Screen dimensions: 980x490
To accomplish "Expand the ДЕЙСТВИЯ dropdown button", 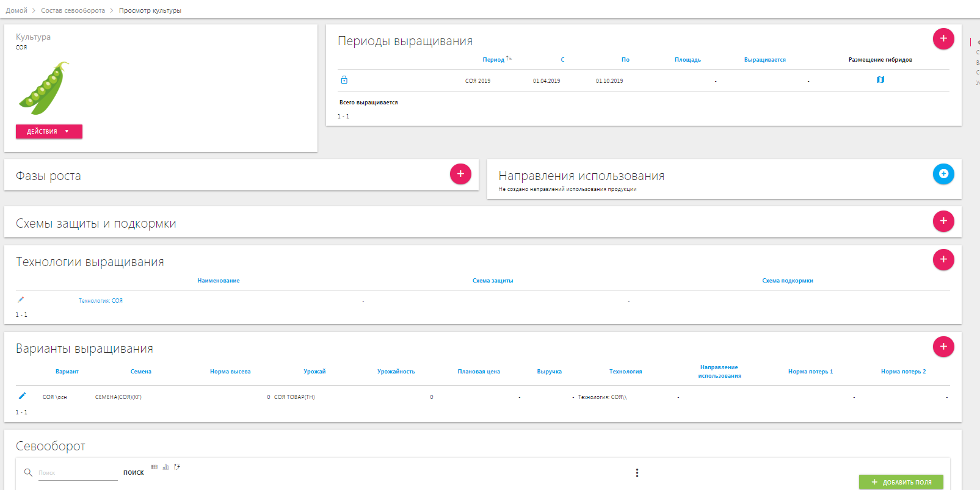I will [49, 132].
